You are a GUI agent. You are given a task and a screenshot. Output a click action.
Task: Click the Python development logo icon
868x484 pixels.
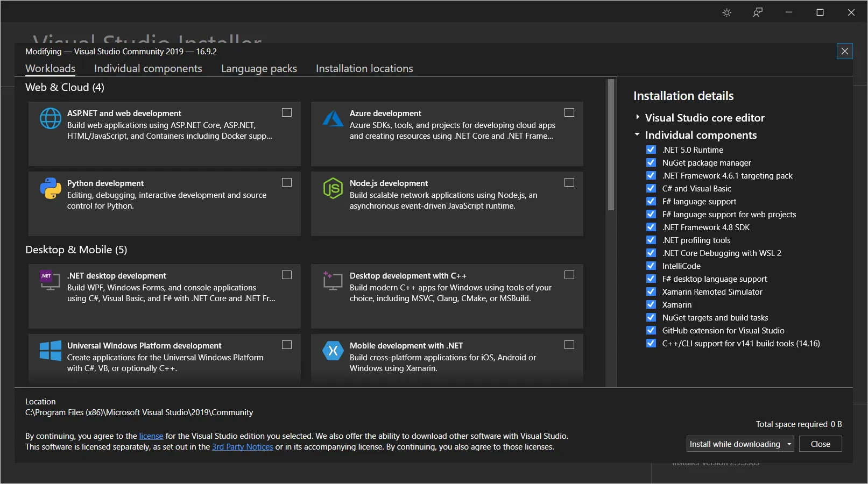[x=51, y=188]
